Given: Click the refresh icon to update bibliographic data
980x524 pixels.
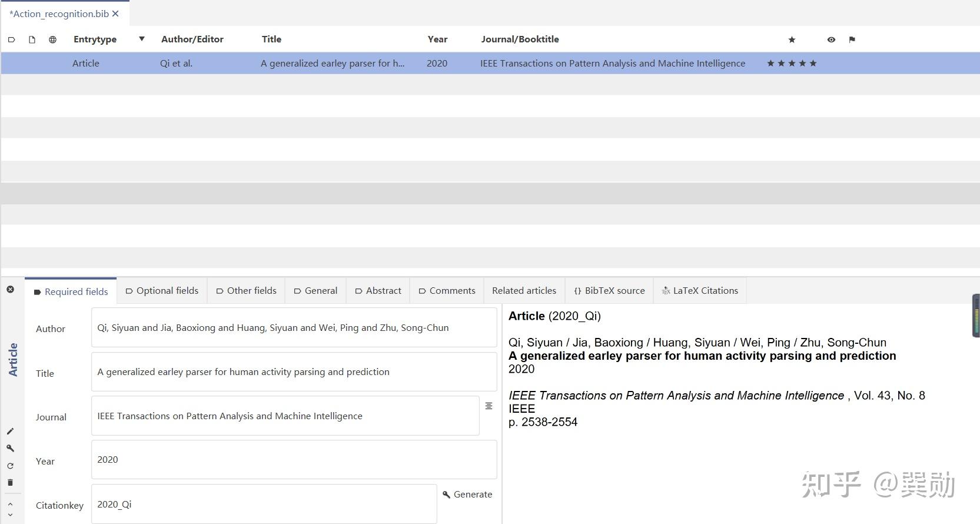Looking at the screenshot, I should [x=10, y=466].
